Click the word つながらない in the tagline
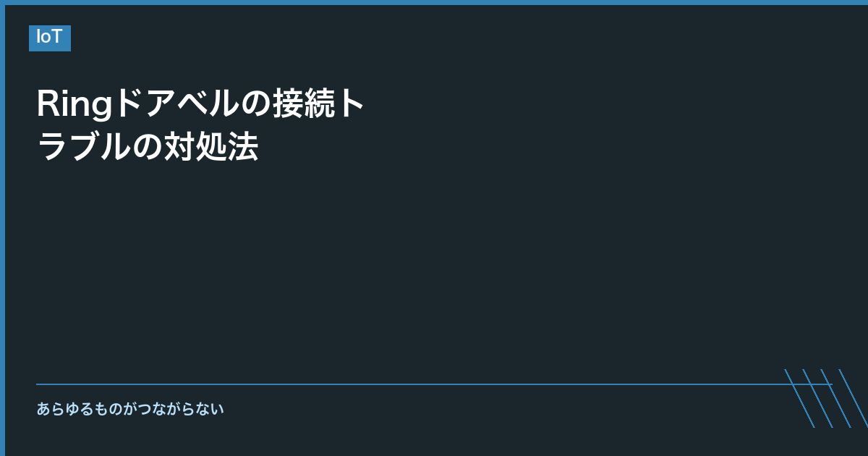868x456 pixels. 181,409
